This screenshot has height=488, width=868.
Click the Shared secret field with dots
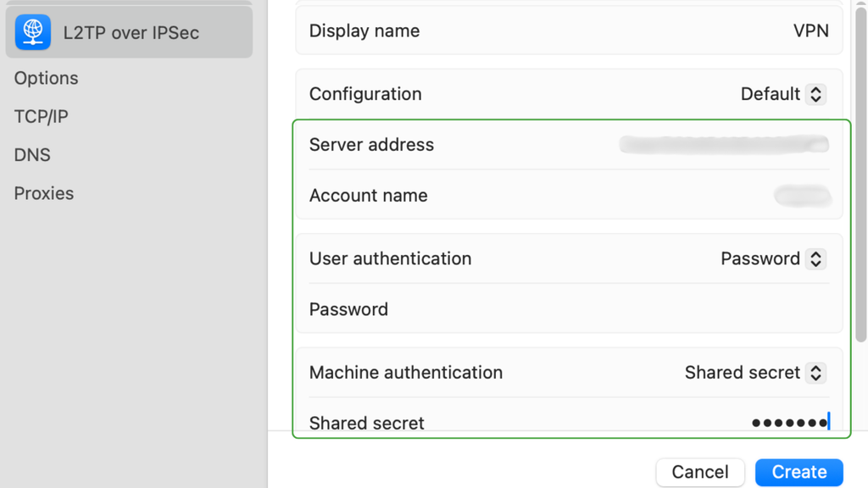click(791, 423)
